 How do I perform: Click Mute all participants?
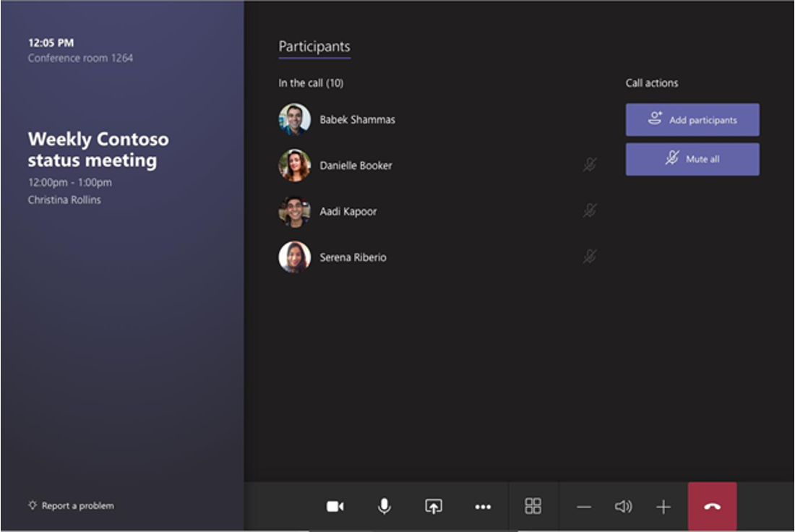692,158
